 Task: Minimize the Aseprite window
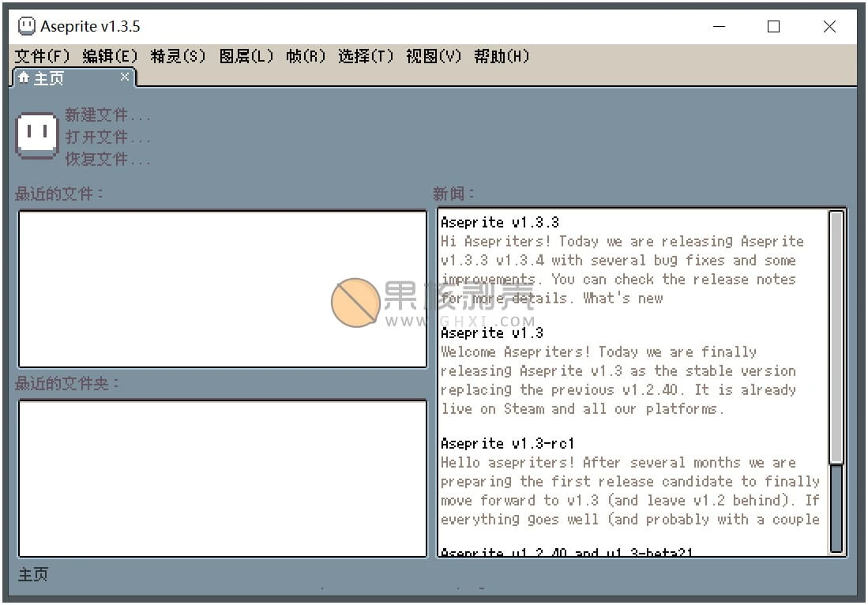(x=719, y=26)
